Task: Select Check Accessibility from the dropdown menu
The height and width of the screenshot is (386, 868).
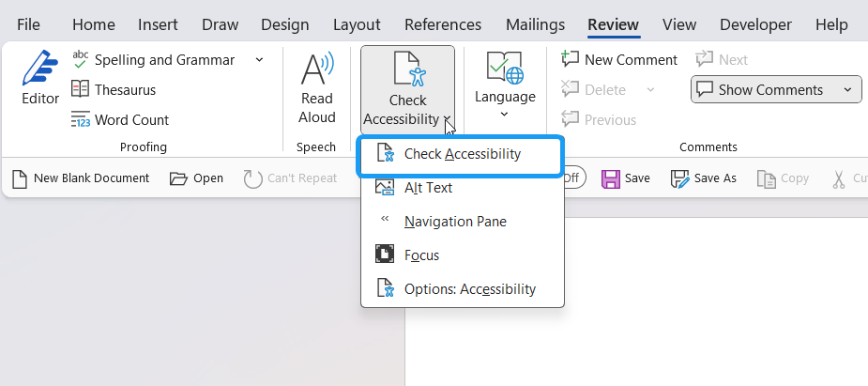Action: pyautogui.click(x=461, y=154)
